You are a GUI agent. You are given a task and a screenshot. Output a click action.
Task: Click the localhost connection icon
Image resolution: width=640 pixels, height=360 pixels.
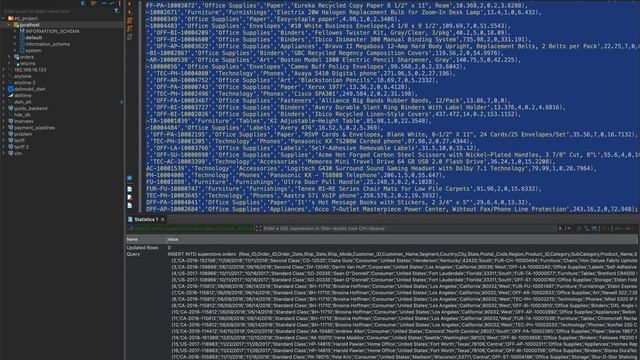click(17, 25)
